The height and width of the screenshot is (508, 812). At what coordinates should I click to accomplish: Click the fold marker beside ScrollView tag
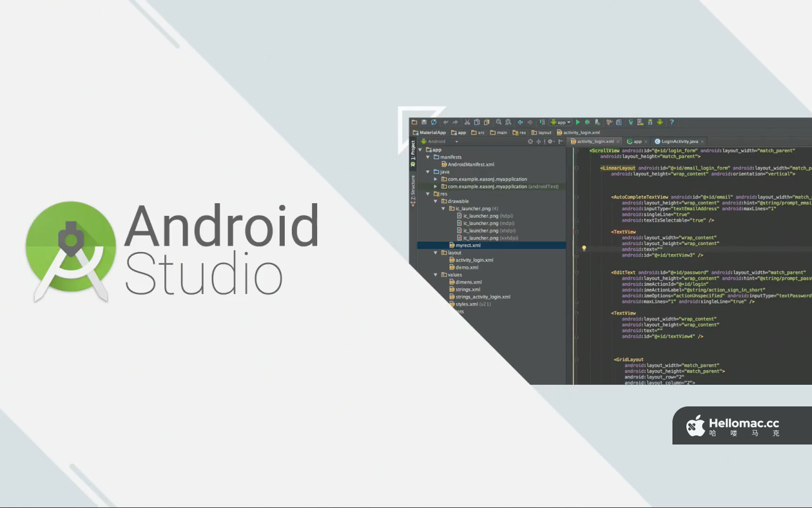point(576,151)
